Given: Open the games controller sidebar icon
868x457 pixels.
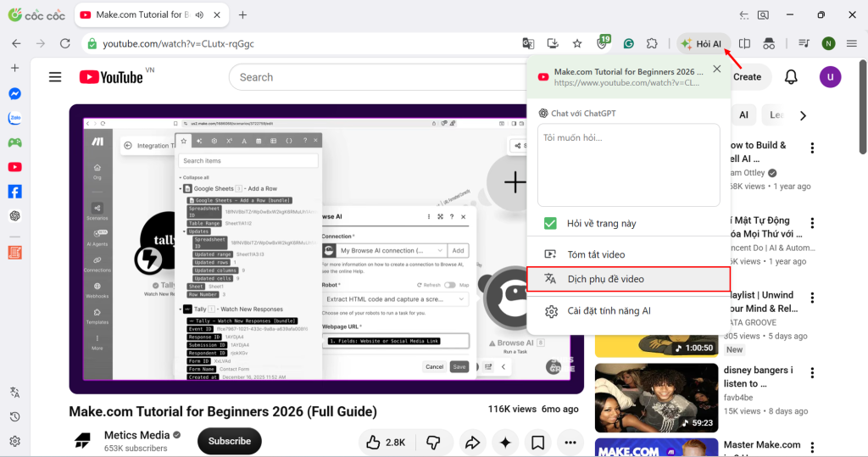Looking at the screenshot, I should tap(15, 142).
